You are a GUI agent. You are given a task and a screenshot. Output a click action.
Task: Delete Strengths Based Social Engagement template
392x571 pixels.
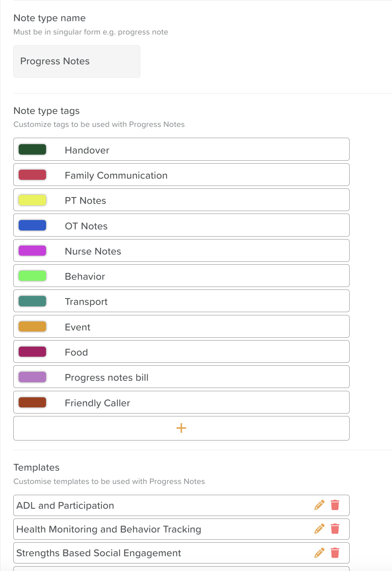tap(335, 553)
